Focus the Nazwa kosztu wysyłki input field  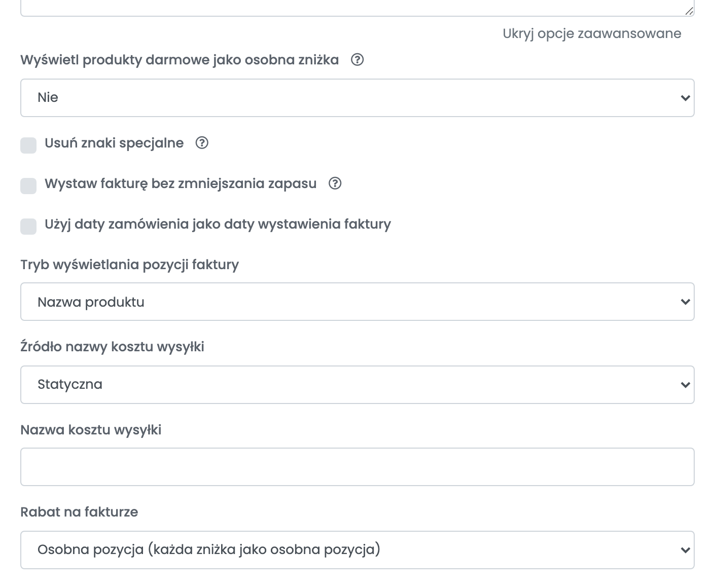(357, 467)
